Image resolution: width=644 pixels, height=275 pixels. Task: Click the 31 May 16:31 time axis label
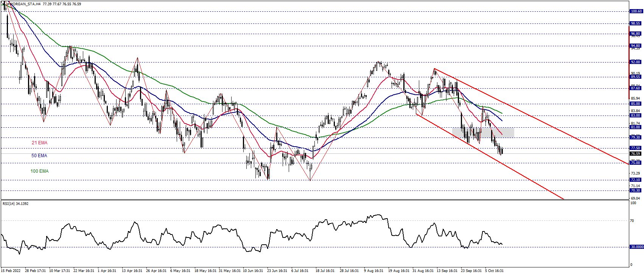[229, 271]
